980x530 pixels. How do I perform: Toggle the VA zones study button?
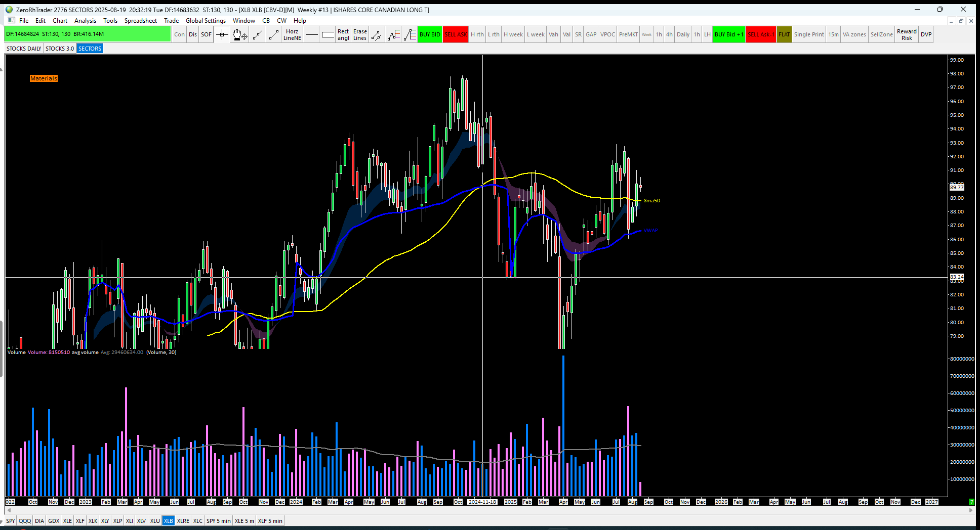tap(854, 34)
